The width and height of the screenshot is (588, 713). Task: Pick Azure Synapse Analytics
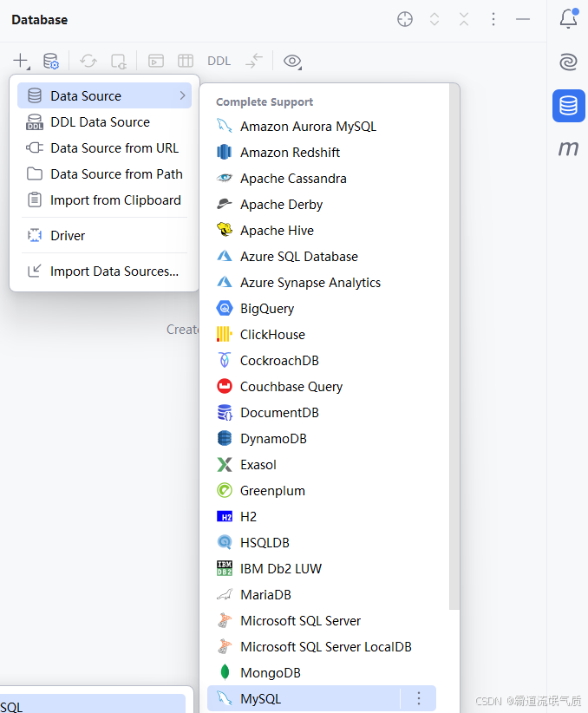tap(322, 283)
